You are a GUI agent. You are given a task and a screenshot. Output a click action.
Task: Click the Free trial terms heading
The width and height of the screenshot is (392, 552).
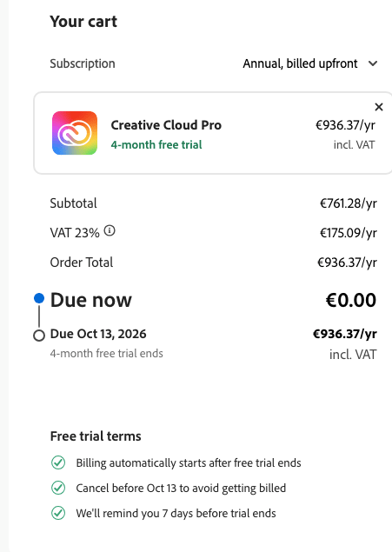[x=96, y=436]
